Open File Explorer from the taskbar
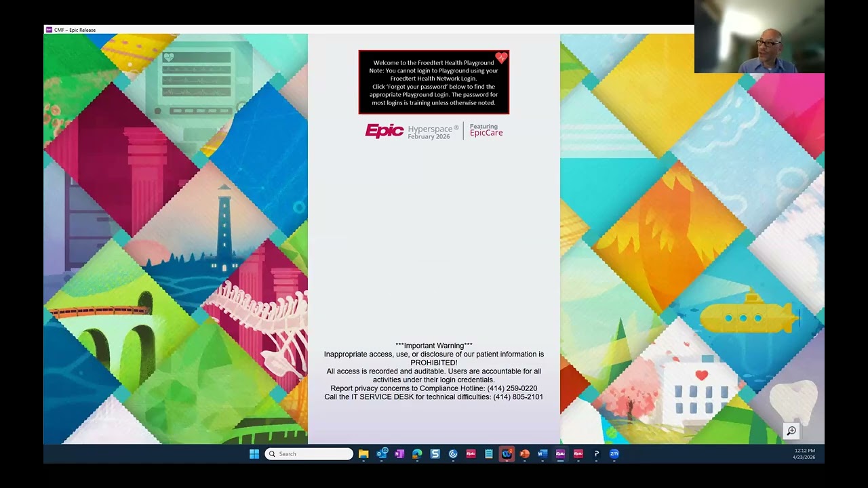The height and width of the screenshot is (488, 868). point(363,454)
